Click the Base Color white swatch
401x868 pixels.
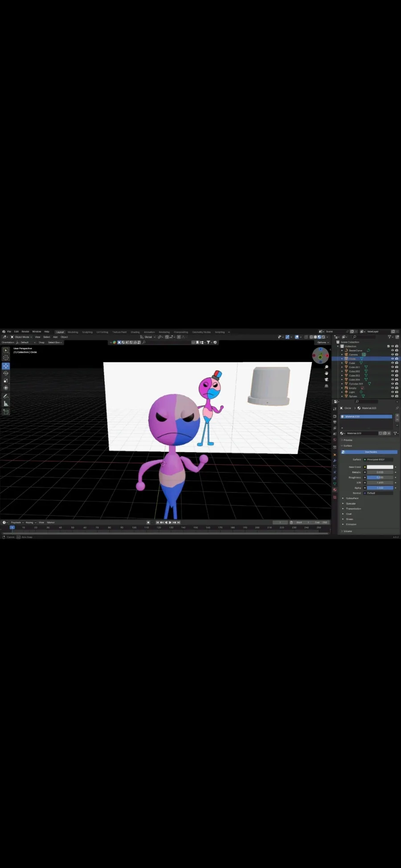[380, 467]
